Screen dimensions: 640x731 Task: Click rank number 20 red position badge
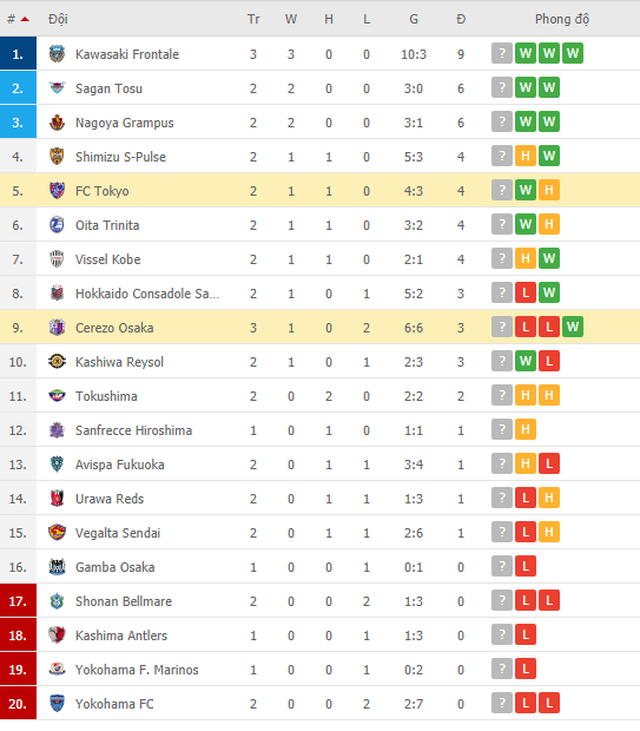point(18,704)
